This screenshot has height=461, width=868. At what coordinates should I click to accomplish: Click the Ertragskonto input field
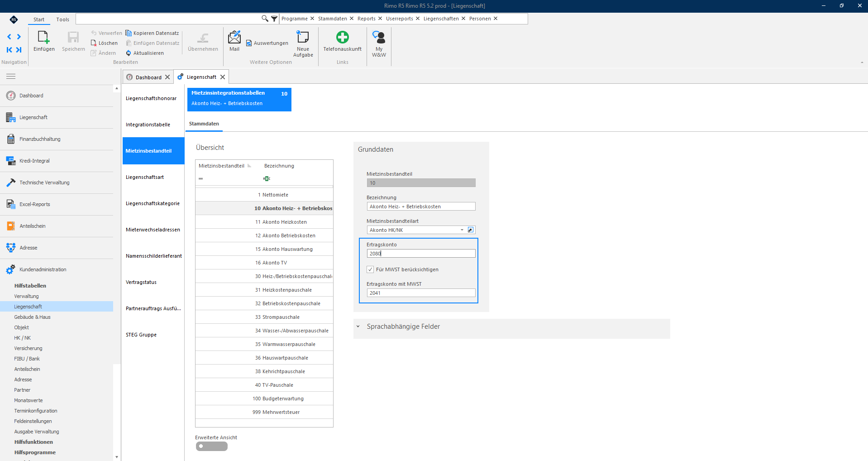pos(421,254)
